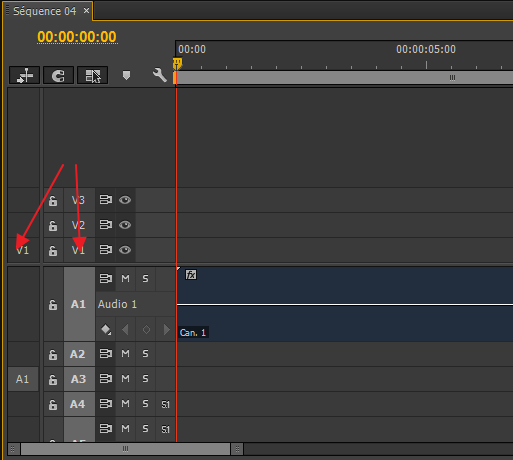The width and height of the screenshot is (513, 460).
Task: Hide the V2 track output eye
Action: point(125,225)
